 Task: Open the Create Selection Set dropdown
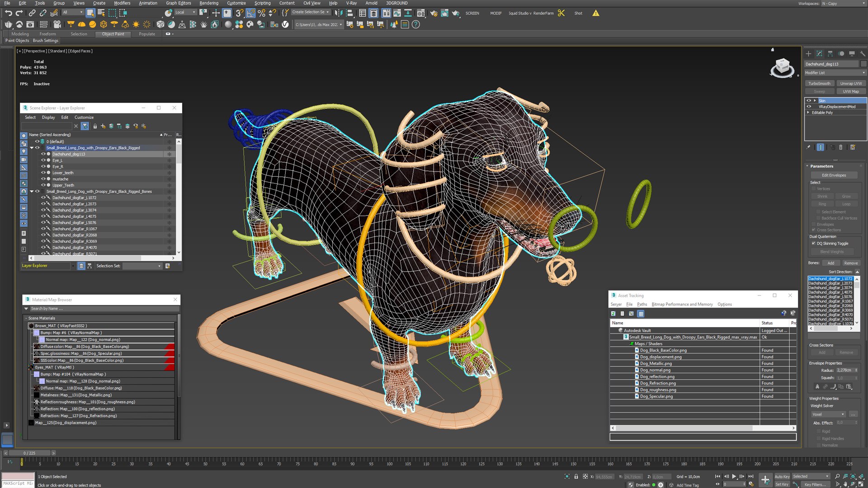click(311, 12)
